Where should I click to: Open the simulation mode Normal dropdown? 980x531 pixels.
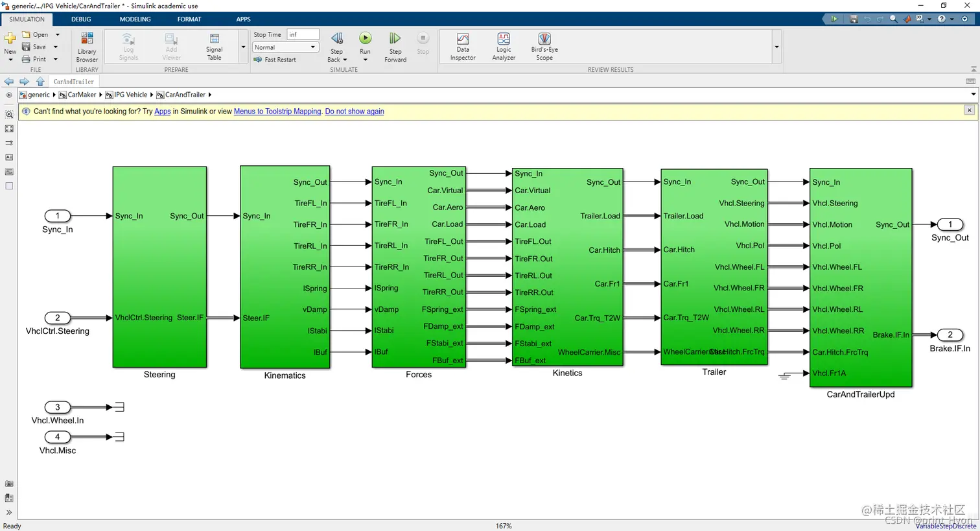coord(285,47)
